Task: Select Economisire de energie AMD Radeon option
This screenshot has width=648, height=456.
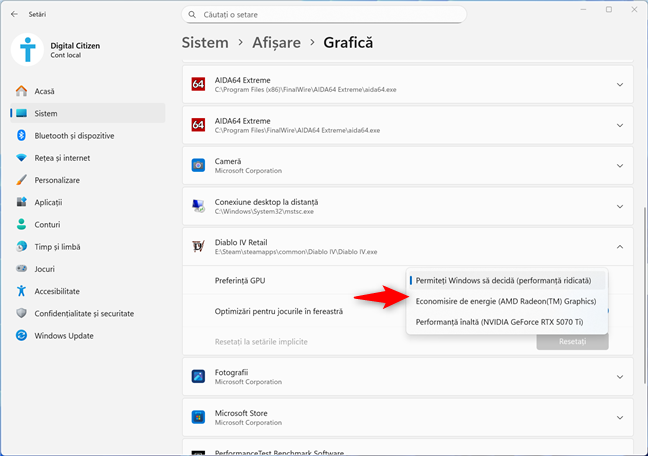Action: tap(505, 301)
